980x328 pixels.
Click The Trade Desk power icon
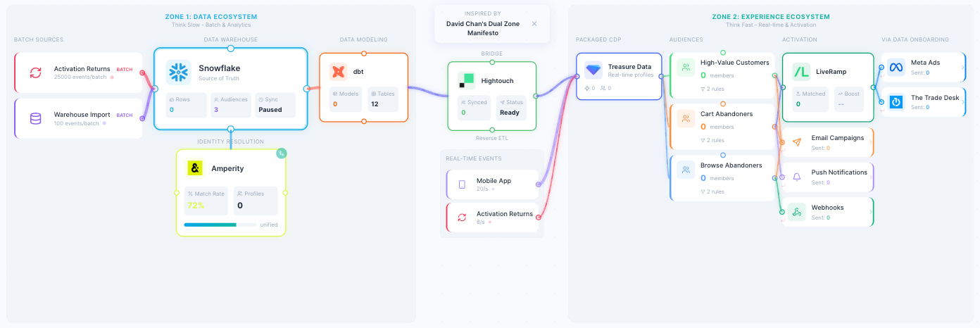click(x=896, y=102)
